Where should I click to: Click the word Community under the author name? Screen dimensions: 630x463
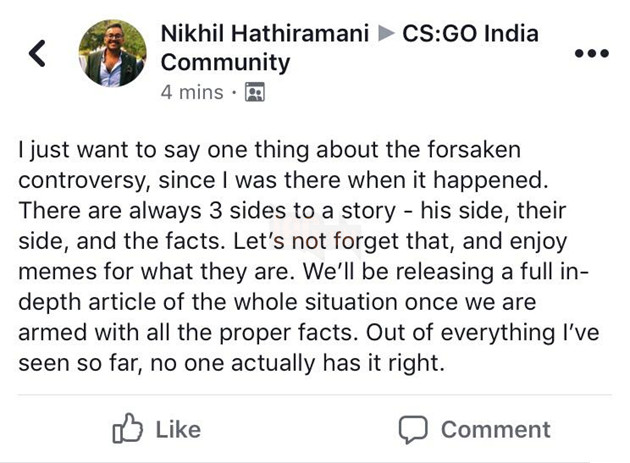point(225,62)
